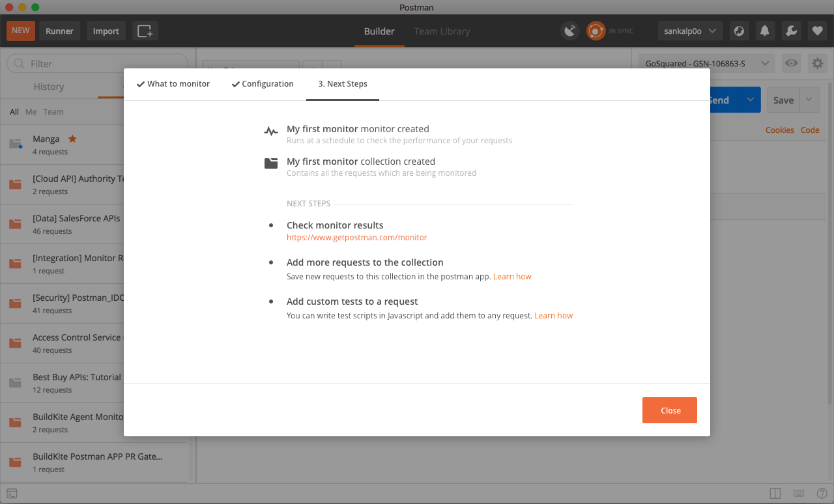Select the 3. Next Steps tab
This screenshot has width=834, height=504.
click(343, 84)
